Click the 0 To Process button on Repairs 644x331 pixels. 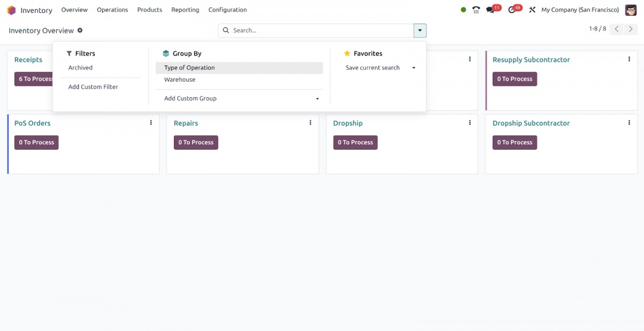click(195, 142)
